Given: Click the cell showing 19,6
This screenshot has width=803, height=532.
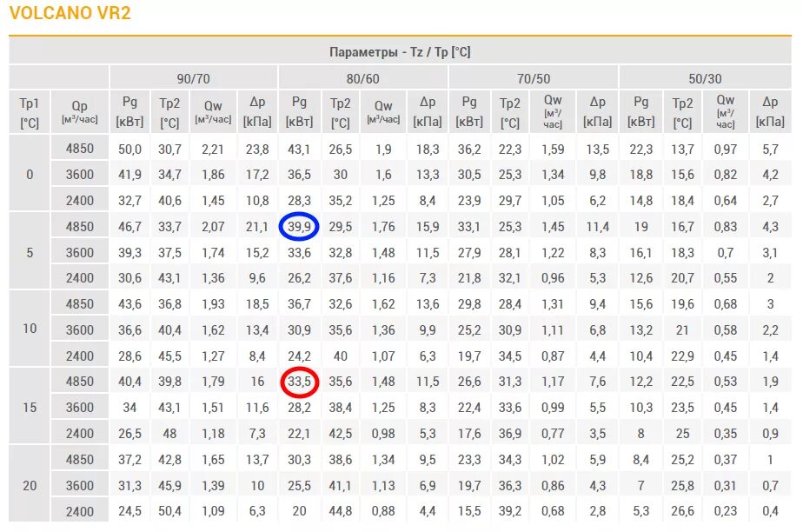Looking at the screenshot, I should pyautogui.click(x=682, y=303).
